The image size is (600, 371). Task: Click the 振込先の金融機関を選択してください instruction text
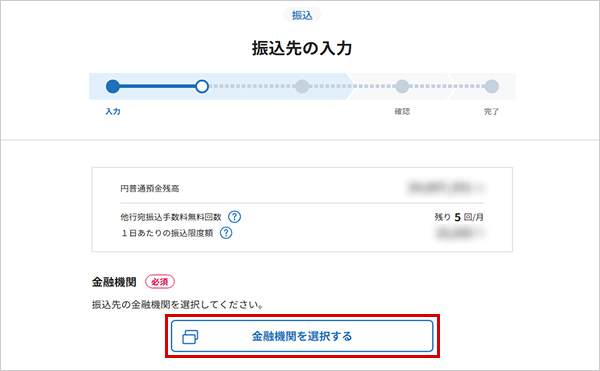[178, 305]
